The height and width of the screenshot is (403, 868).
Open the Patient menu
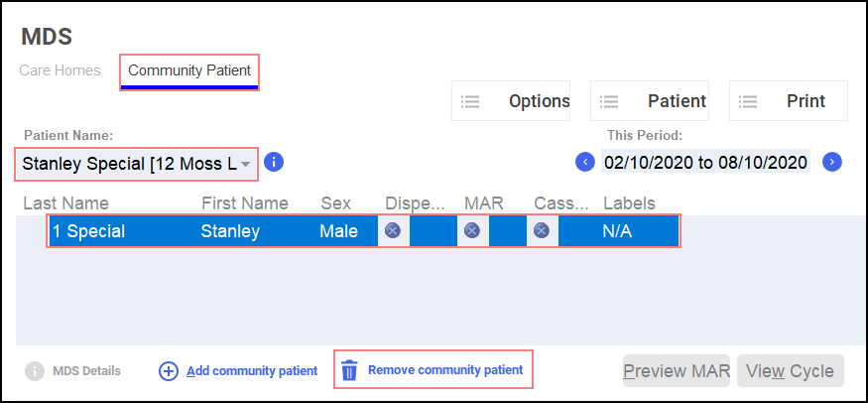[650, 101]
